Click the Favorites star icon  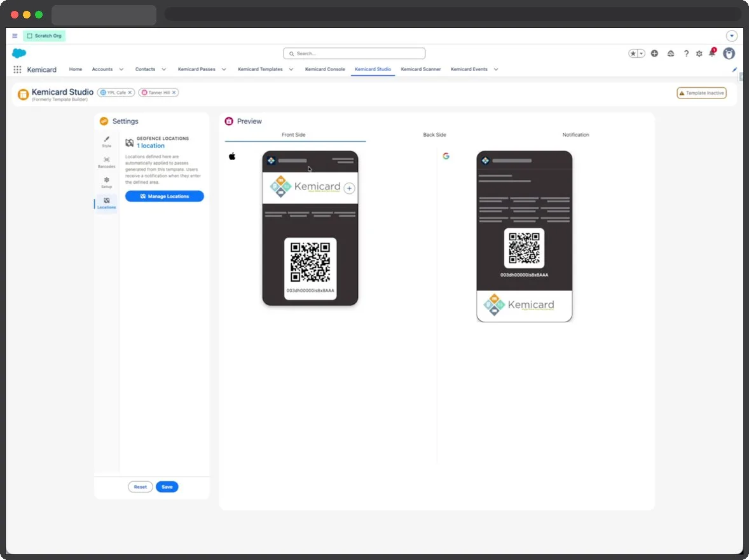click(633, 53)
